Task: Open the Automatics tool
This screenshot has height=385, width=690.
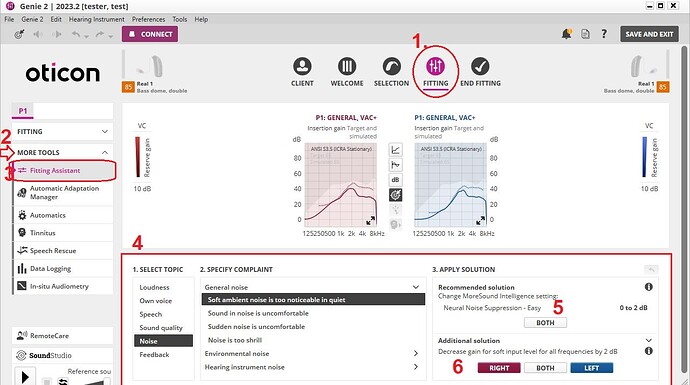Action: [x=63, y=215]
